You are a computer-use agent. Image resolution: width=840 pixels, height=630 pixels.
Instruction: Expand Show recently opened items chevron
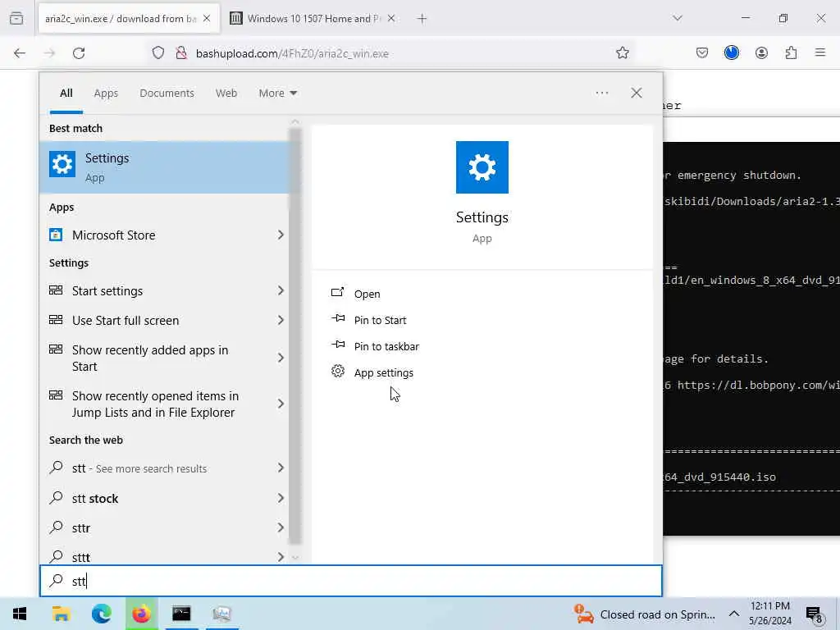[281, 404]
